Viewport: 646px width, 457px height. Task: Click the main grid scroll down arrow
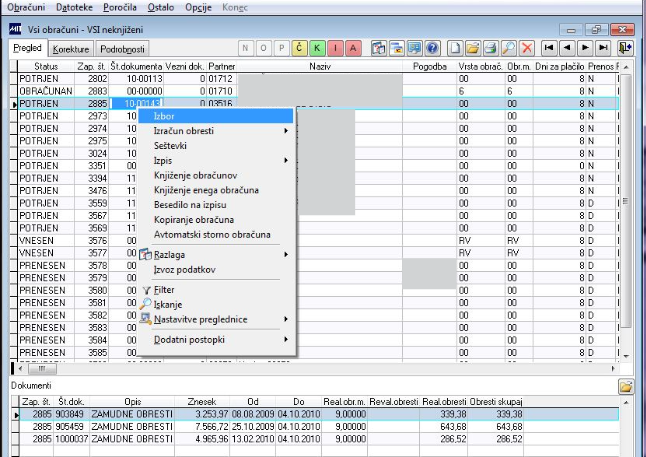(626, 356)
